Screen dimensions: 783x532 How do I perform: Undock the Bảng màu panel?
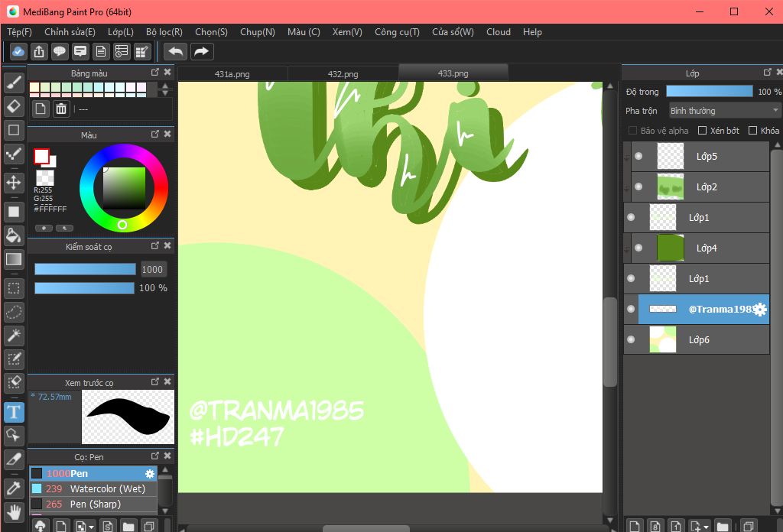[x=154, y=73]
